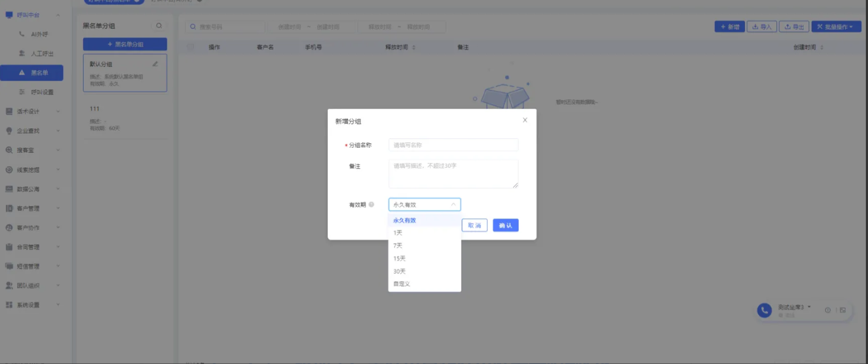Click the edit pencil icon on 默认分组

[155, 64]
